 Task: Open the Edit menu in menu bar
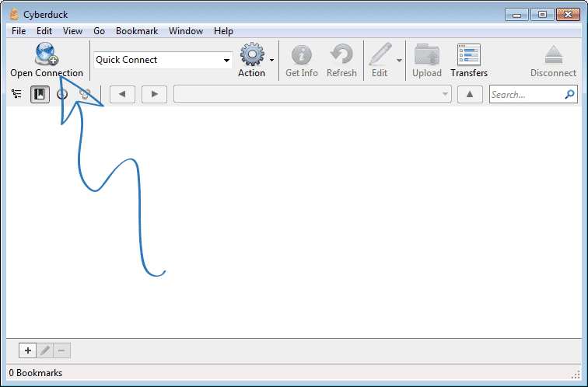[44, 31]
